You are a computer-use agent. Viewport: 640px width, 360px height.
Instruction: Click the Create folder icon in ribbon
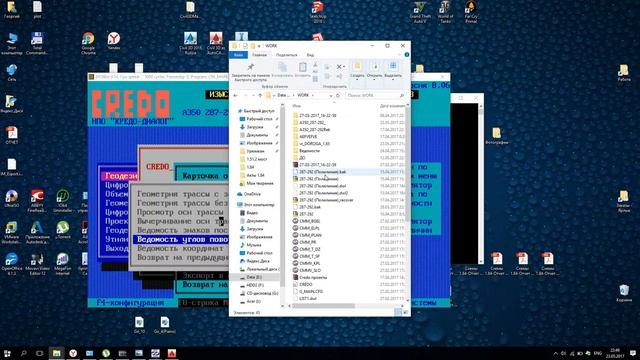click(357, 67)
